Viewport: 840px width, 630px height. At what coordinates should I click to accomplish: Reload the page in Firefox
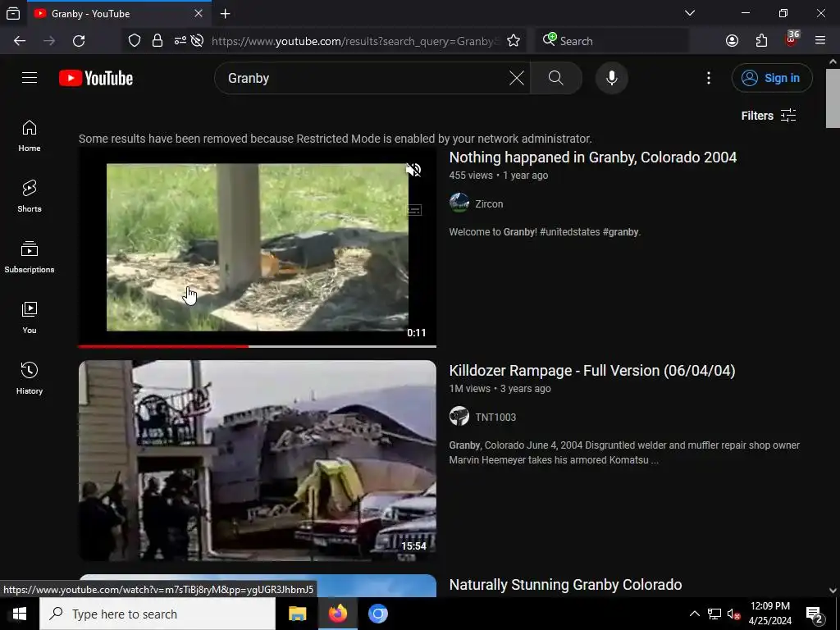79,41
